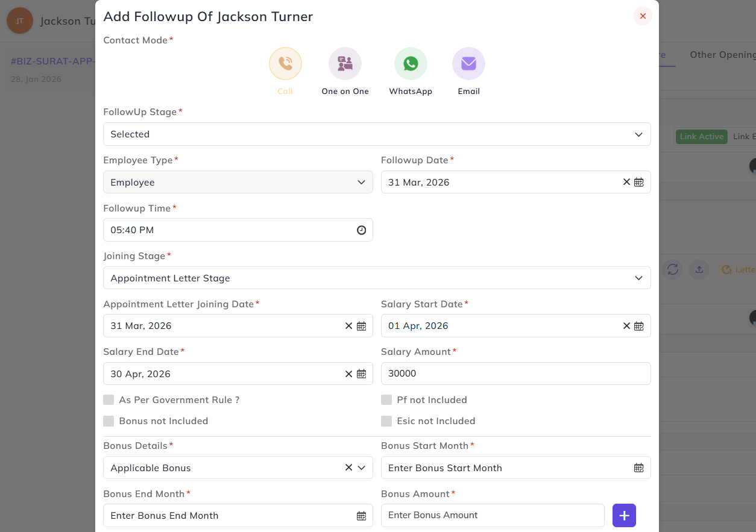
Task: Open the Salary Start Date calendar
Action: (639, 326)
